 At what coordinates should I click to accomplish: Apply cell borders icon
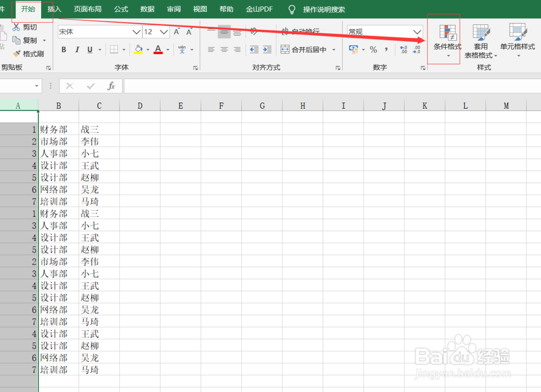[x=114, y=50]
